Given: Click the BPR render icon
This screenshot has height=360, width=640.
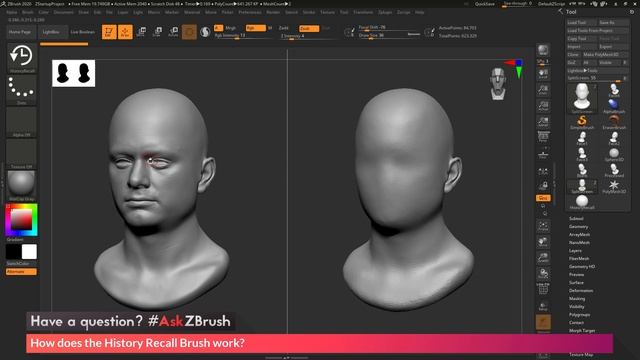Looking at the screenshot, I should tap(543, 50).
